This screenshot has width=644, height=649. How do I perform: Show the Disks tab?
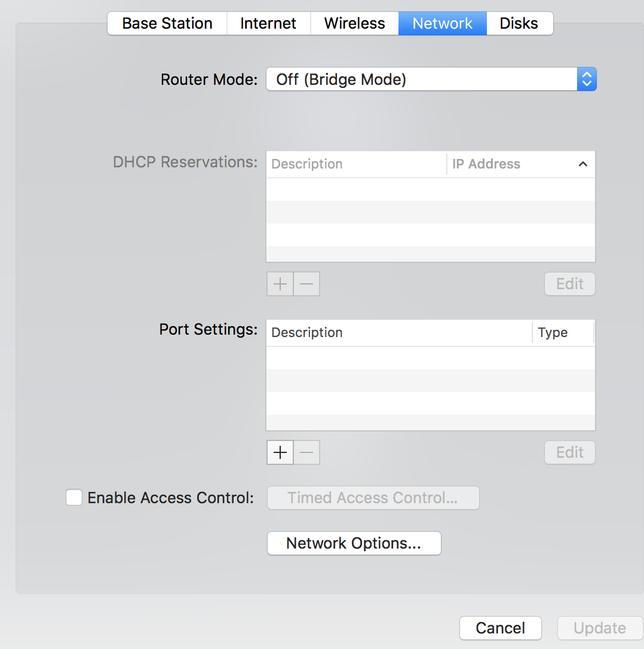pos(519,24)
